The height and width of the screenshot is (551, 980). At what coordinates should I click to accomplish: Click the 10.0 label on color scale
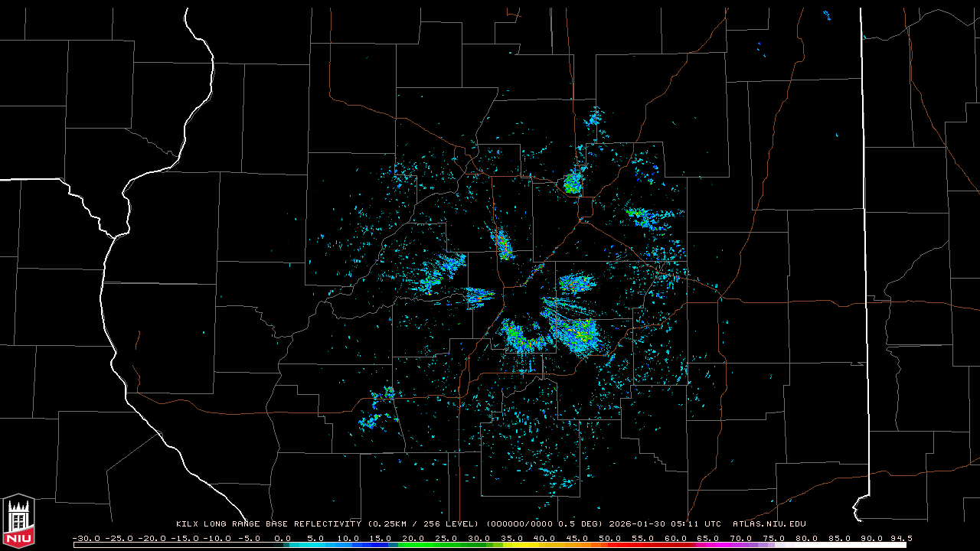click(348, 538)
